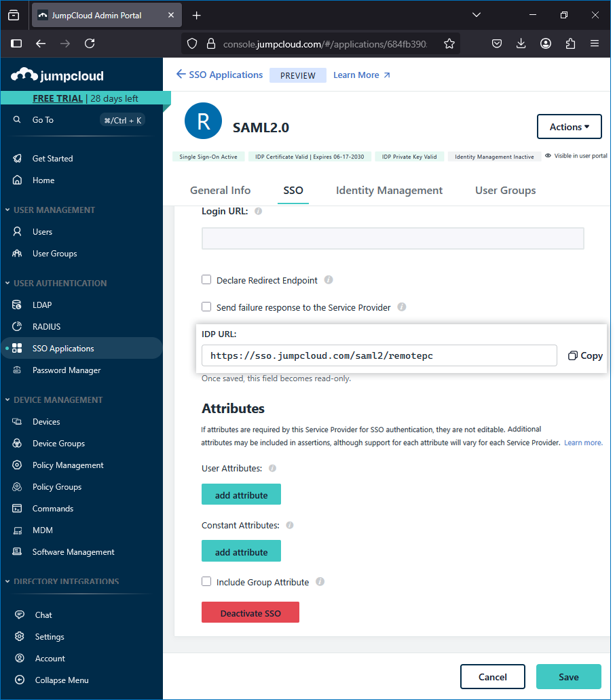Toggle Include Group Attribute checkbox
Image resolution: width=615 pixels, height=700 pixels.
click(x=206, y=582)
